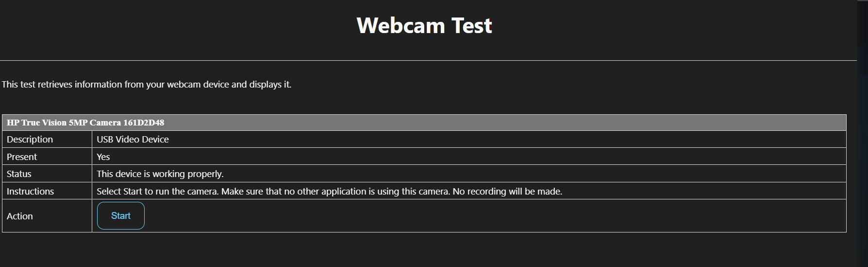The image size is (868, 267).
Task: Select the USB Video Device value
Action: click(x=133, y=140)
